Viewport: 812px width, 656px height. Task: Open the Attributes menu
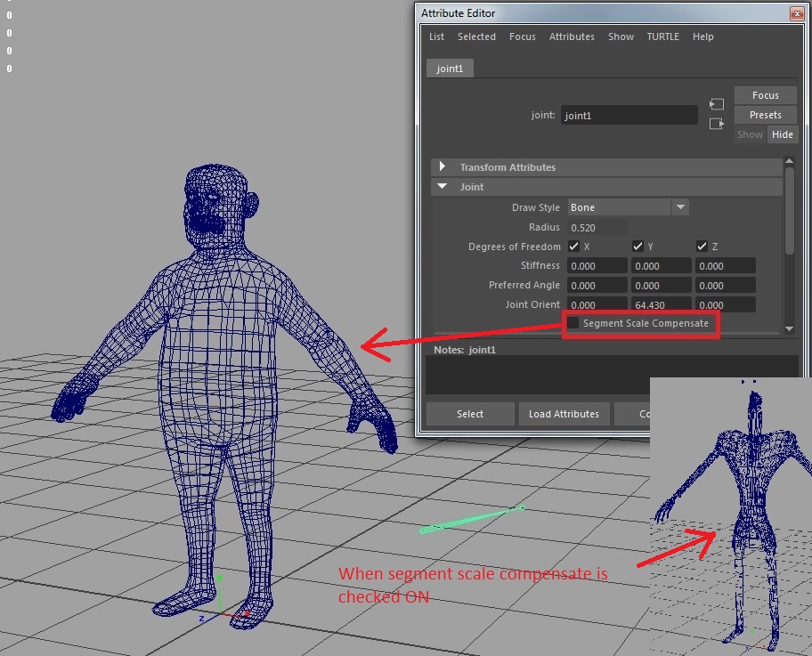(x=572, y=36)
